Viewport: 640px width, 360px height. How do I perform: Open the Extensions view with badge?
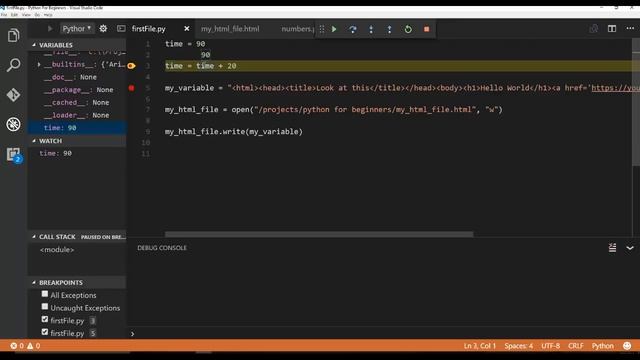(13, 155)
